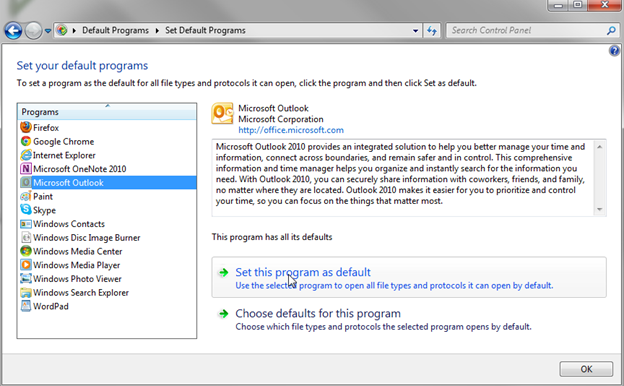
Task: Click green arrow next to Set this program
Action: click(x=223, y=272)
